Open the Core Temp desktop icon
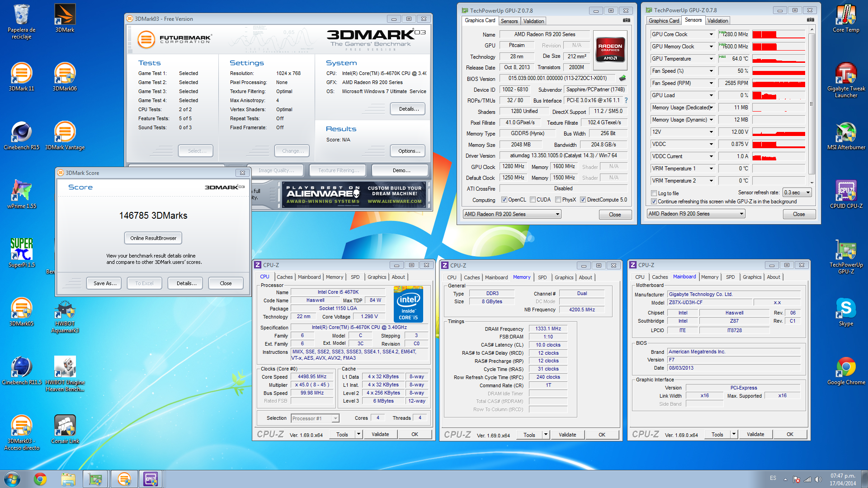The height and width of the screenshot is (488, 868). (x=846, y=18)
